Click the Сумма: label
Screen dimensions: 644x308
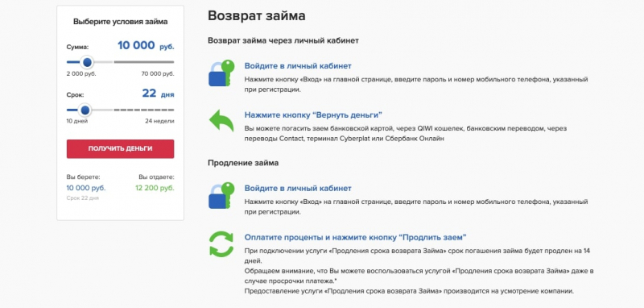(77, 48)
